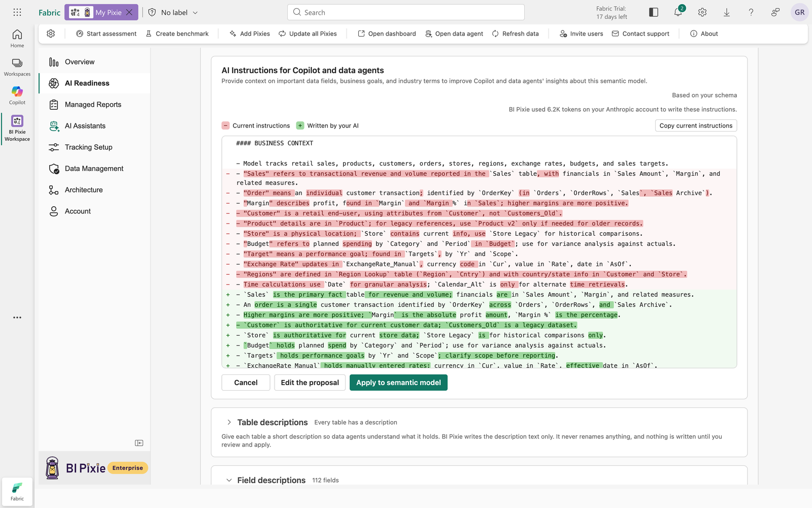The image size is (812, 508).
Task: Select Overview in sidebar
Action: tap(94, 62)
